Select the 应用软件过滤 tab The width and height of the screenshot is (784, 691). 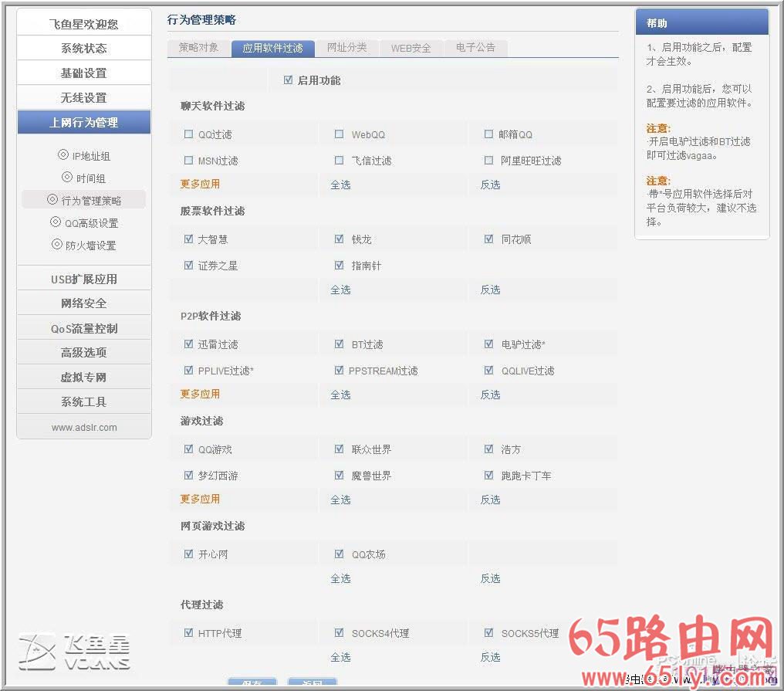pos(273,48)
